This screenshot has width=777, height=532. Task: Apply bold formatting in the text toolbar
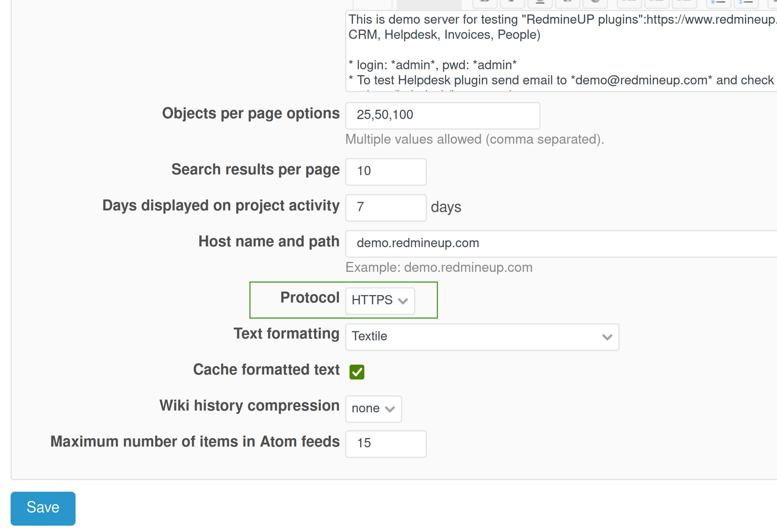pyautogui.click(x=485, y=3)
